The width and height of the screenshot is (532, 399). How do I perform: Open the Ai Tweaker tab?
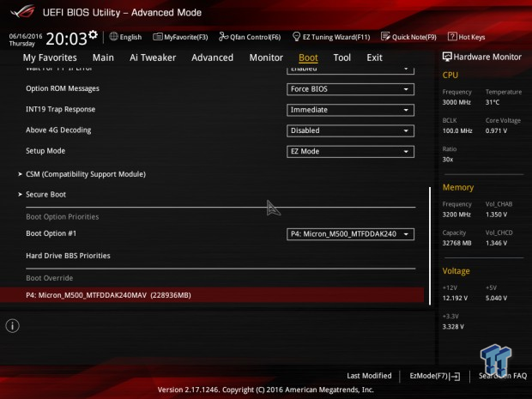[153, 57]
